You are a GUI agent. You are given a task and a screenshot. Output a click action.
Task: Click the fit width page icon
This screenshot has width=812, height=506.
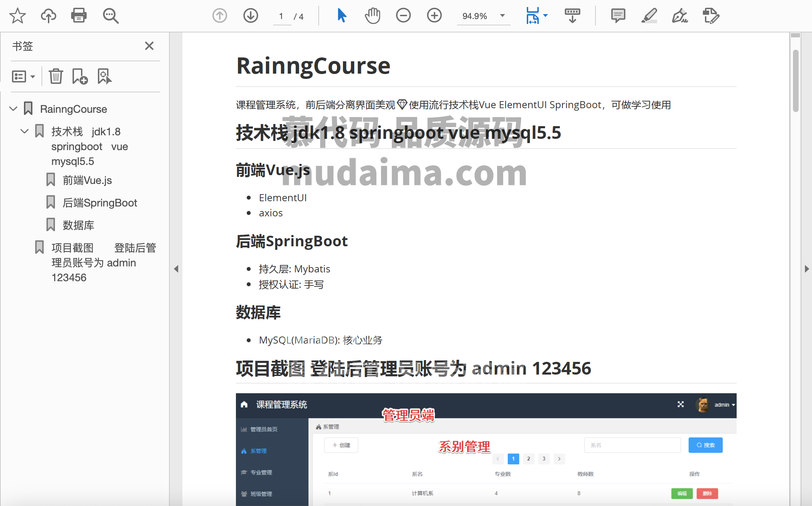[x=532, y=16]
